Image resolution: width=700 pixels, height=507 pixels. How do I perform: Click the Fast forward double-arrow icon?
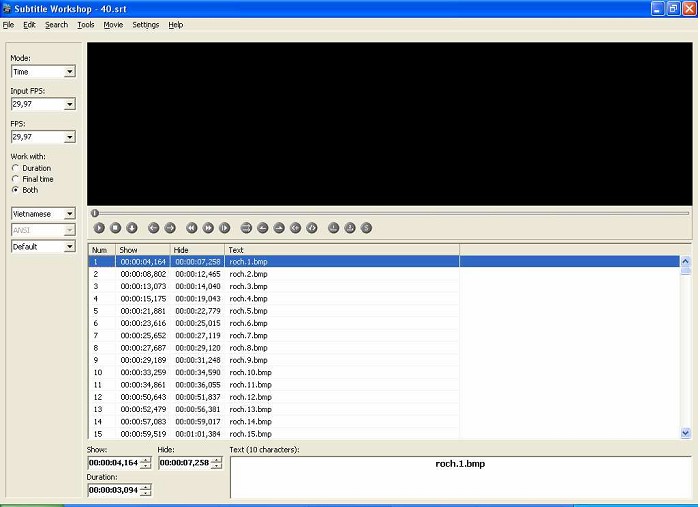pyautogui.click(x=208, y=228)
